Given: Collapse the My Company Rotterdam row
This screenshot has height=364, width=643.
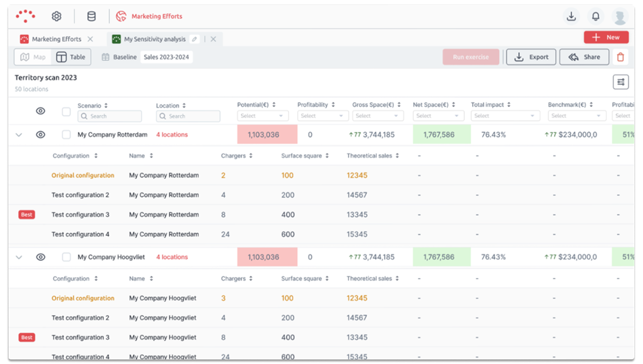Looking at the screenshot, I should coord(19,135).
